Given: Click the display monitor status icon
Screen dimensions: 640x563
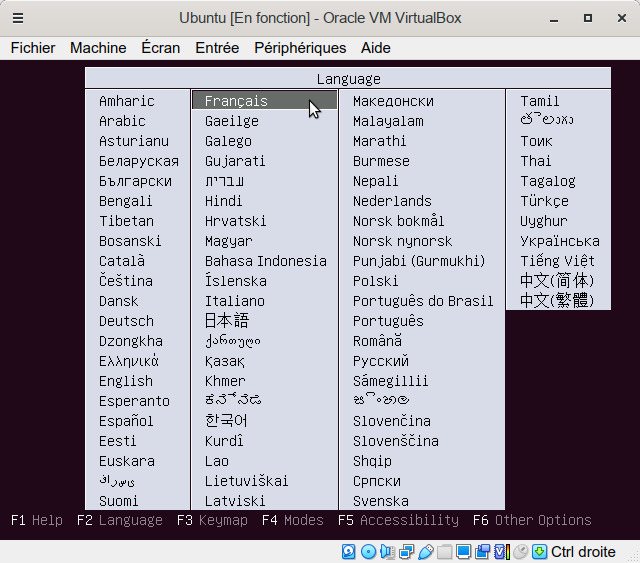Looking at the screenshot, I should (463, 551).
